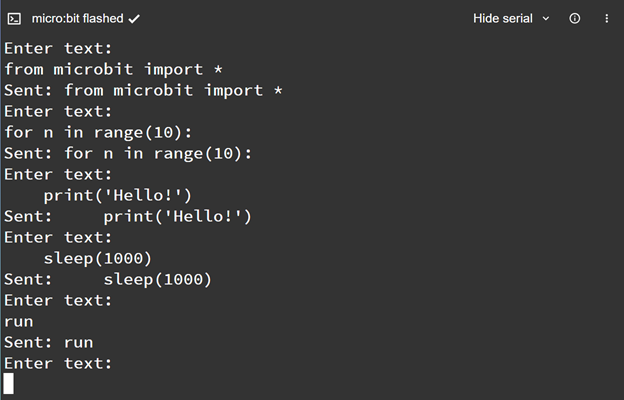The height and width of the screenshot is (400, 624).
Task: Open the serial info circle icon
Action: pyautogui.click(x=575, y=18)
